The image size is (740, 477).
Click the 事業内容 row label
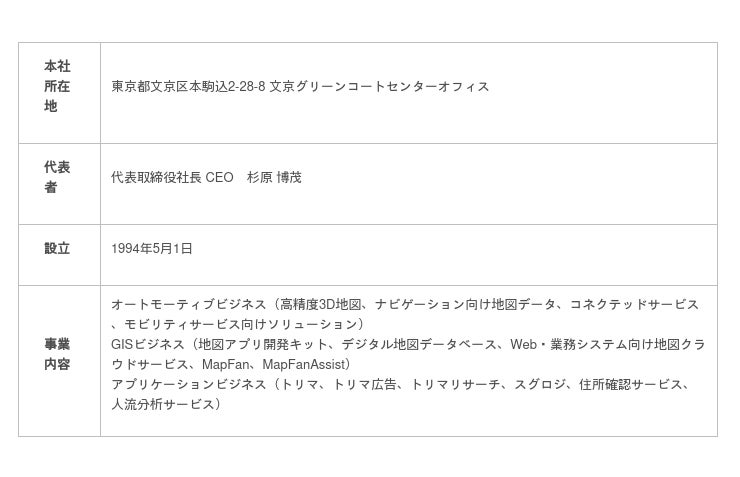point(57,354)
